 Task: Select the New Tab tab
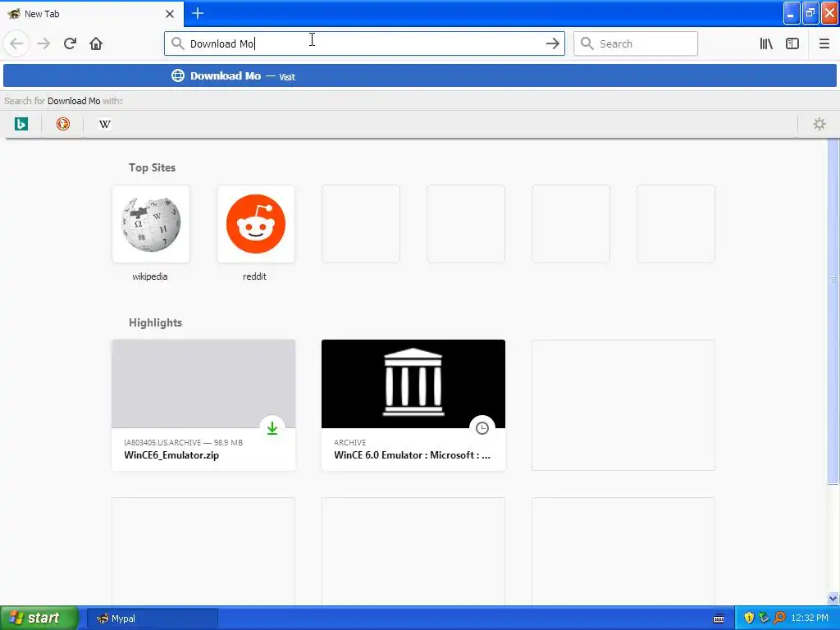[x=92, y=14]
